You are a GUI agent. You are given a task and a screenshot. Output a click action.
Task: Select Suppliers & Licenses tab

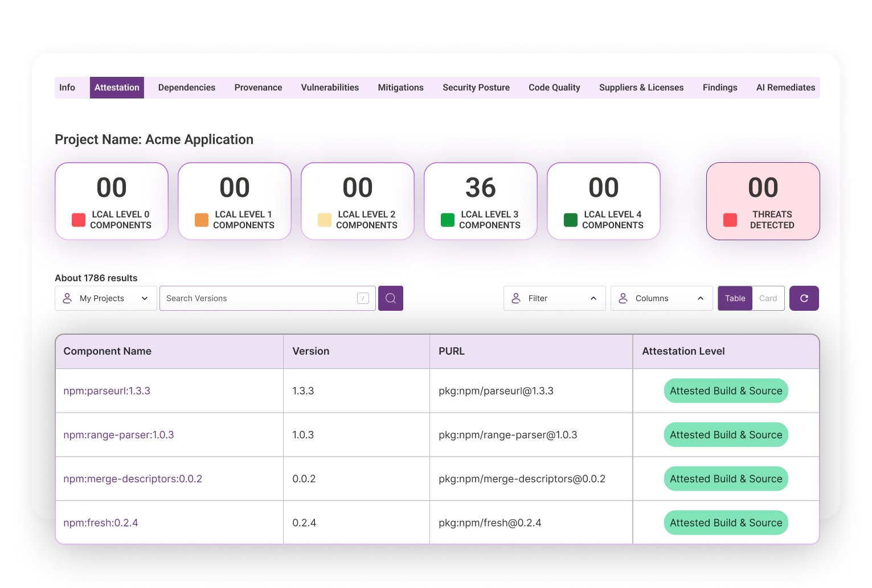(641, 88)
